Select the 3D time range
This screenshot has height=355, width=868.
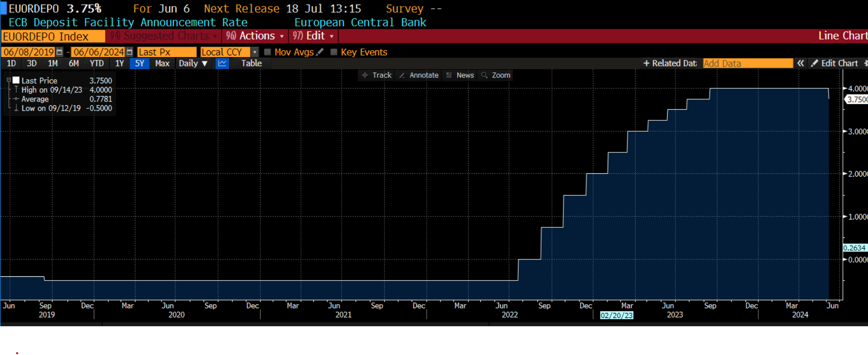pyautogui.click(x=32, y=64)
